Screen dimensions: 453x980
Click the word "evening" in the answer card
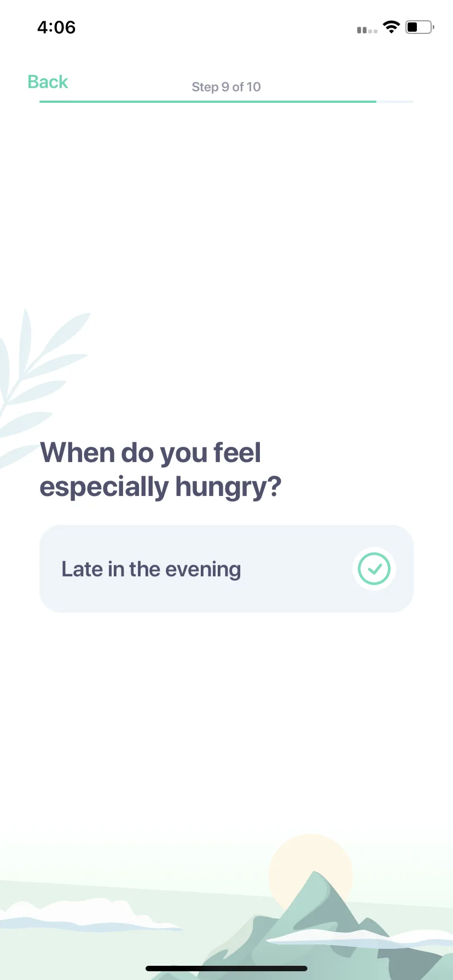(203, 570)
